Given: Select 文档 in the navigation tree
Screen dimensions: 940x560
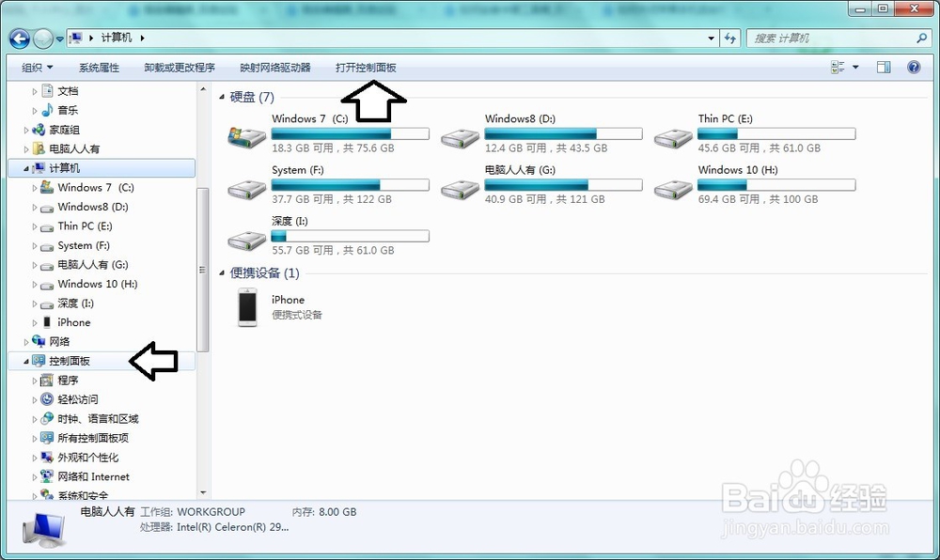Looking at the screenshot, I should coord(68,91).
